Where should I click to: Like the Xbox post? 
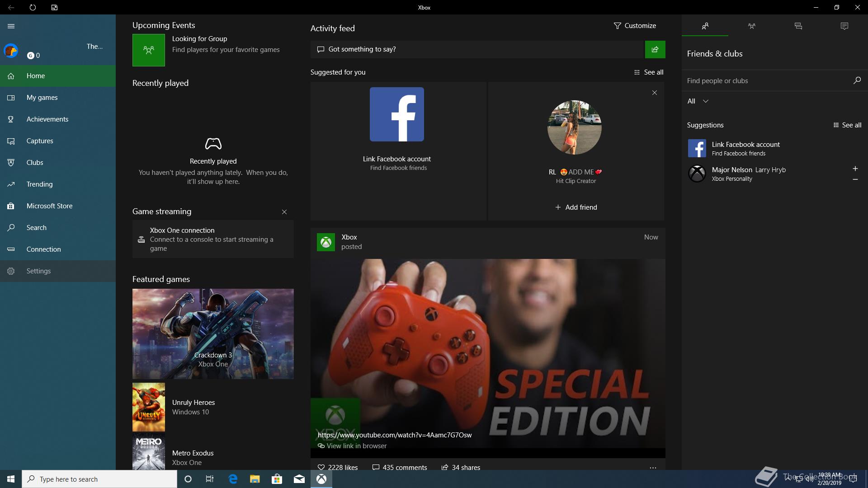(338, 467)
